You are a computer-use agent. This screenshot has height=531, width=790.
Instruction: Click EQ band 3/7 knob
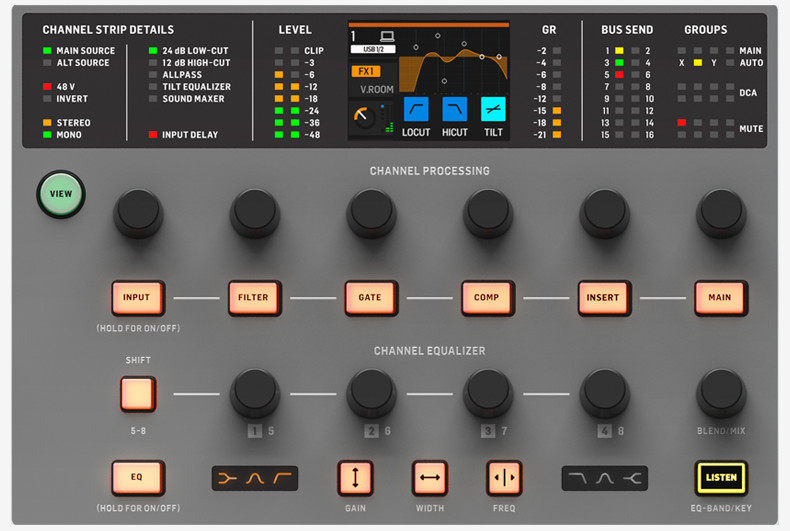pos(488,393)
